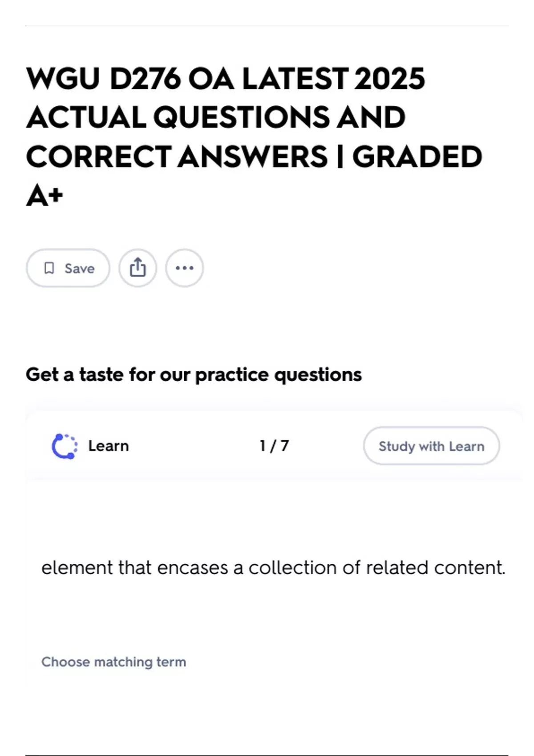This screenshot has height=756, width=534.
Task: Open the share options icon
Action: click(x=138, y=268)
